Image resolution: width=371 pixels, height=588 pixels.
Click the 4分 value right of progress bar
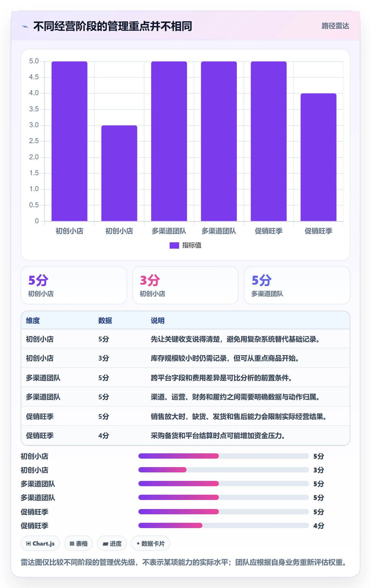click(x=319, y=526)
